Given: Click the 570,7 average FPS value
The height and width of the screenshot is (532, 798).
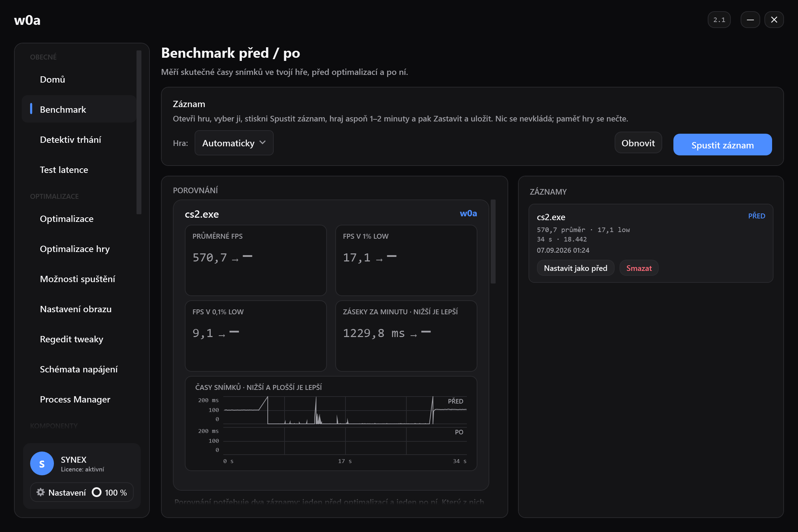Looking at the screenshot, I should 210,258.
